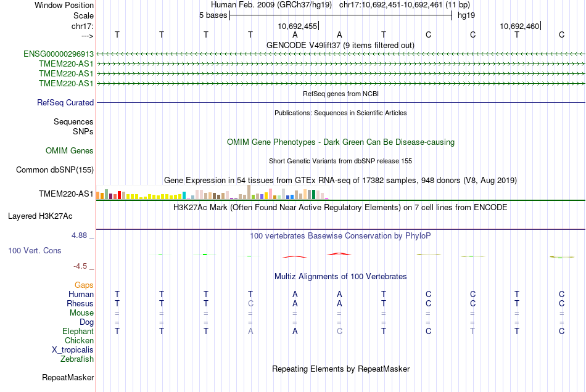This screenshot has width=586, height=392.
Task: Click the 10,692,460 ruler position marker
Action: 520,26
